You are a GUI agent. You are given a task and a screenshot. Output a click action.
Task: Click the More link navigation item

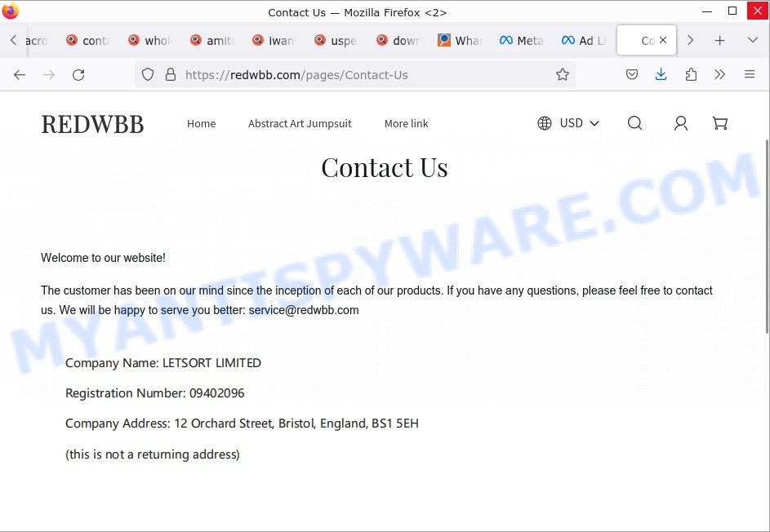pos(406,124)
